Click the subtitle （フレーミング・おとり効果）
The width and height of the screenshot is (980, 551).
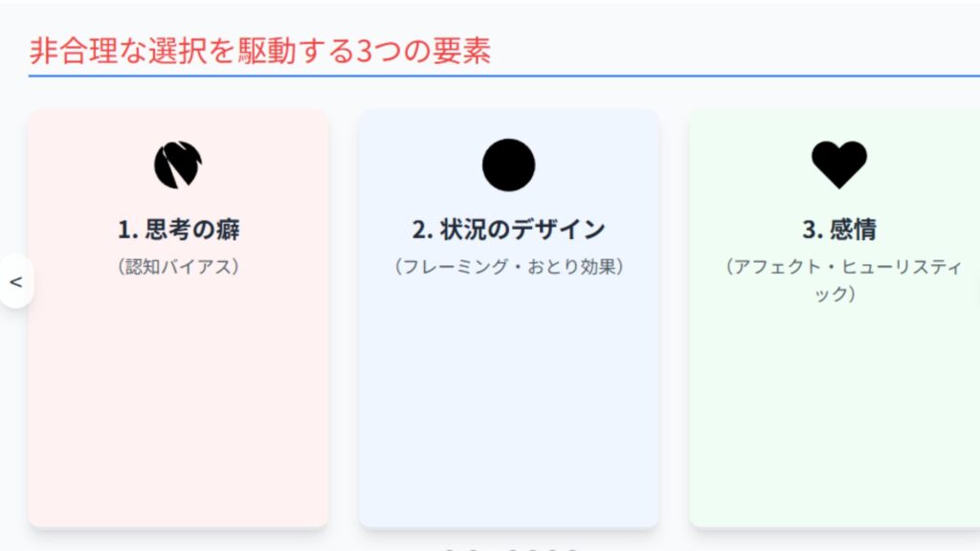tap(508, 267)
